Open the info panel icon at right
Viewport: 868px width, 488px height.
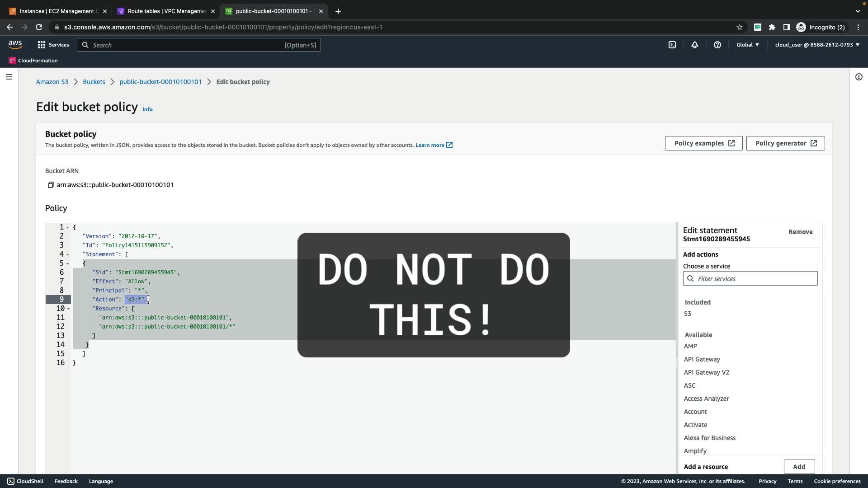[859, 77]
